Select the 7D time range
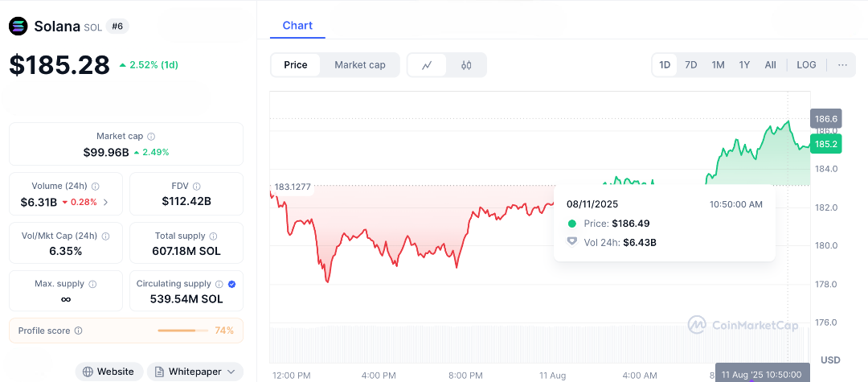The image size is (868, 382). click(x=690, y=65)
